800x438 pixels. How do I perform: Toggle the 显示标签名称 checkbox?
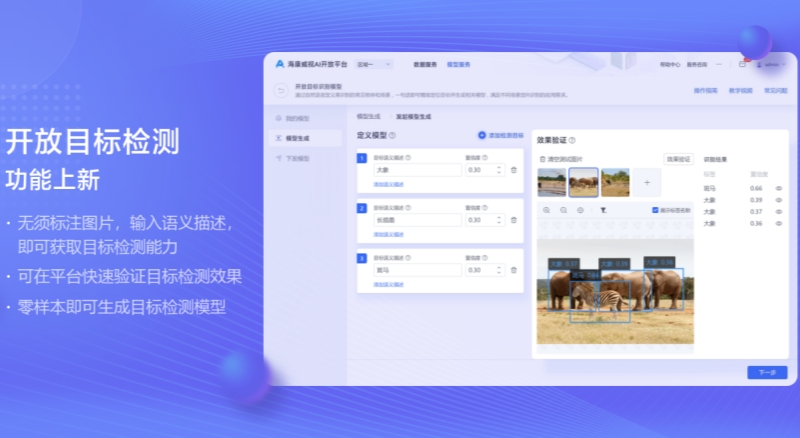655,210
